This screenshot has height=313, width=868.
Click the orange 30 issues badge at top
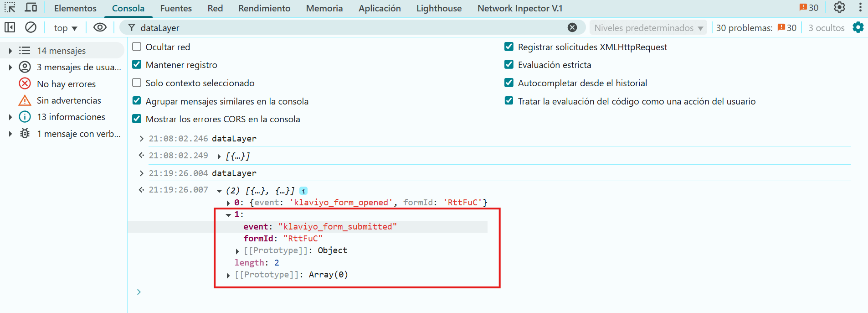point(809,8)
